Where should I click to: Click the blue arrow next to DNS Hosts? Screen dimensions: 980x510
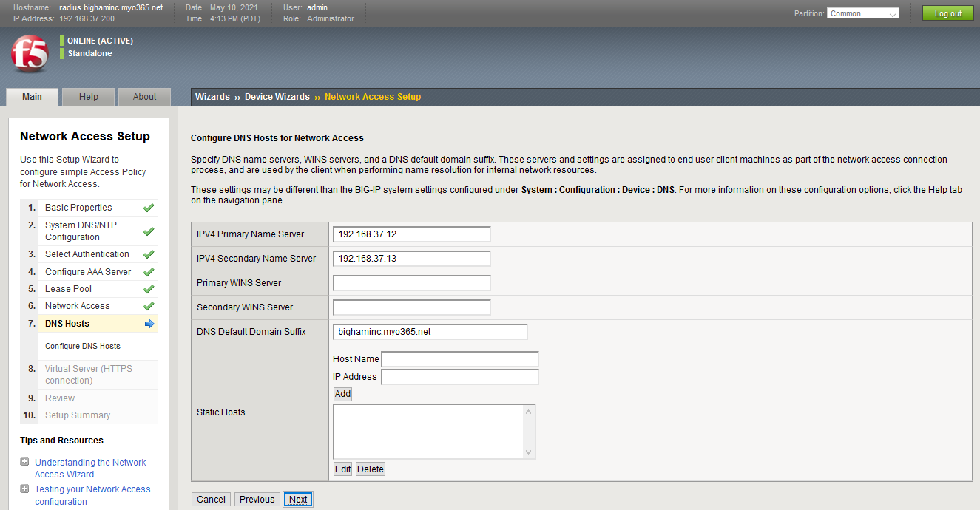pos(150,323)
